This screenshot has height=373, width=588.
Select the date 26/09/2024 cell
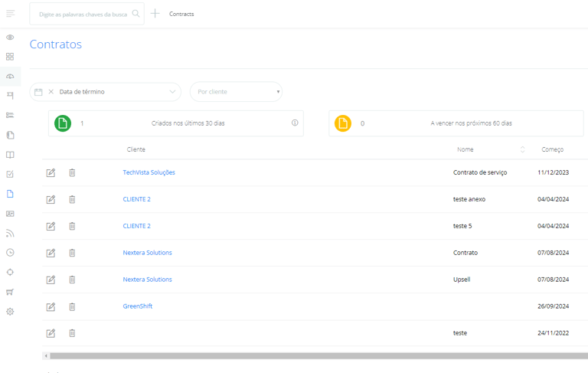(x=553, y=306)
